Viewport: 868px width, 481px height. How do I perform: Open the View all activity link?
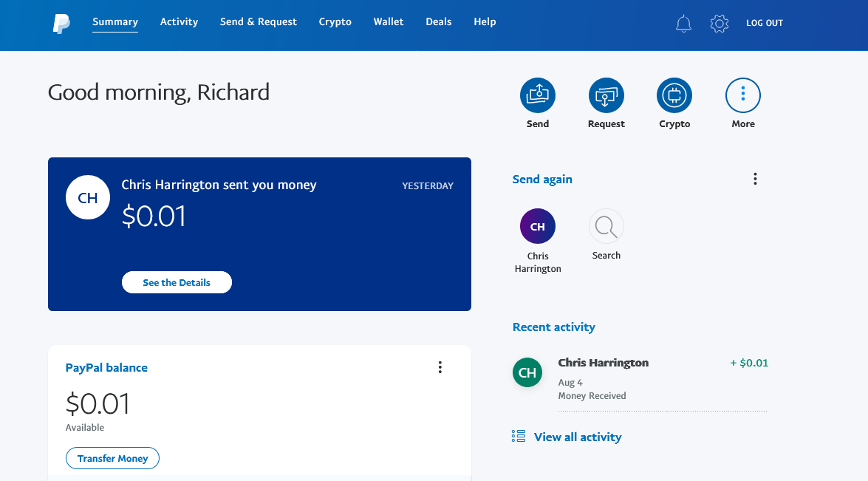click(578, 437)
